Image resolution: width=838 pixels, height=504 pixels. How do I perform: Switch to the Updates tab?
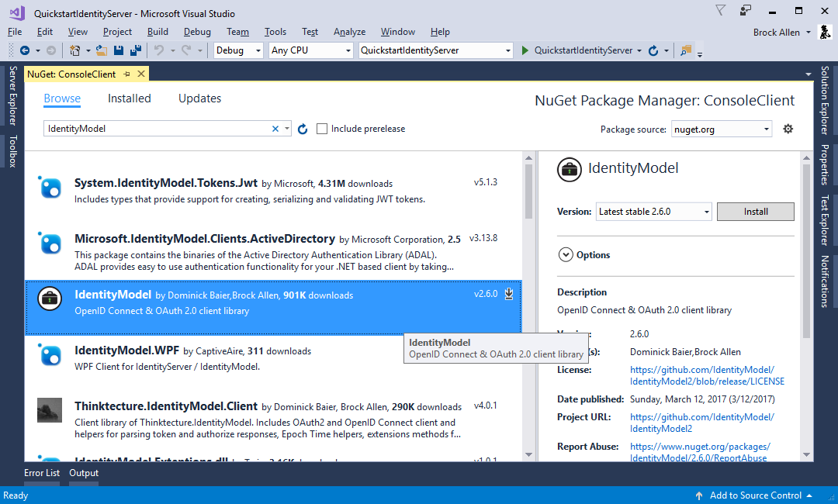pyautogui.click(x=200, y=98)
